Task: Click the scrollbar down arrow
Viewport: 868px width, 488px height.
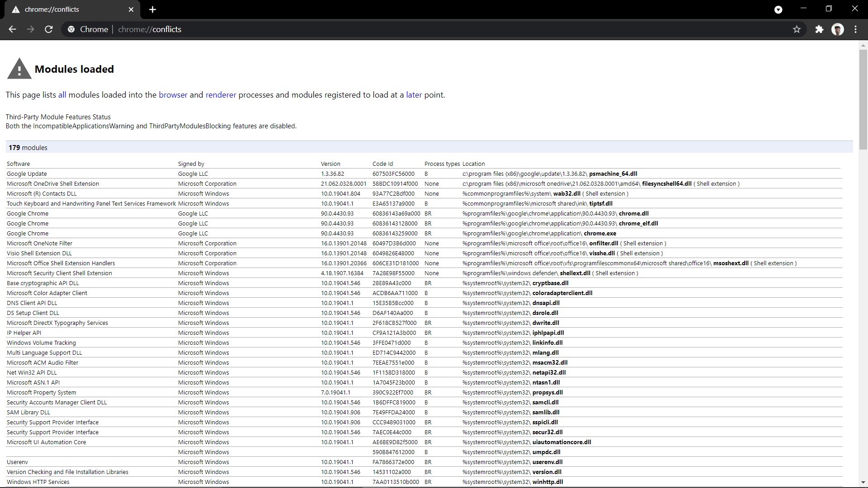Action: coord(863,483)
